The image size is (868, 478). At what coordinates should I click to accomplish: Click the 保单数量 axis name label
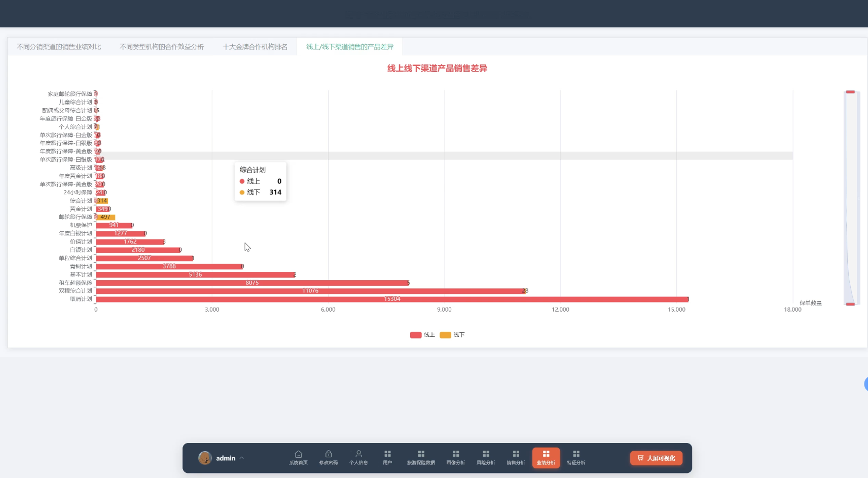811,303
